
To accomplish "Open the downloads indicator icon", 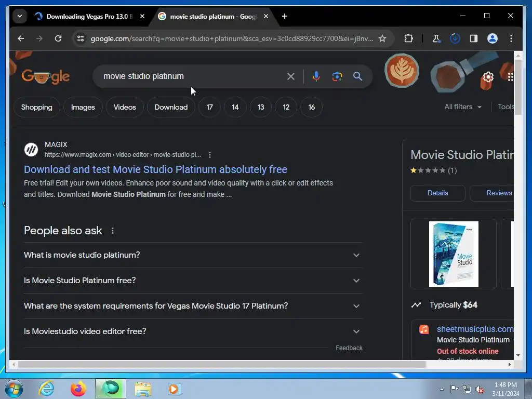I will 455,38.
